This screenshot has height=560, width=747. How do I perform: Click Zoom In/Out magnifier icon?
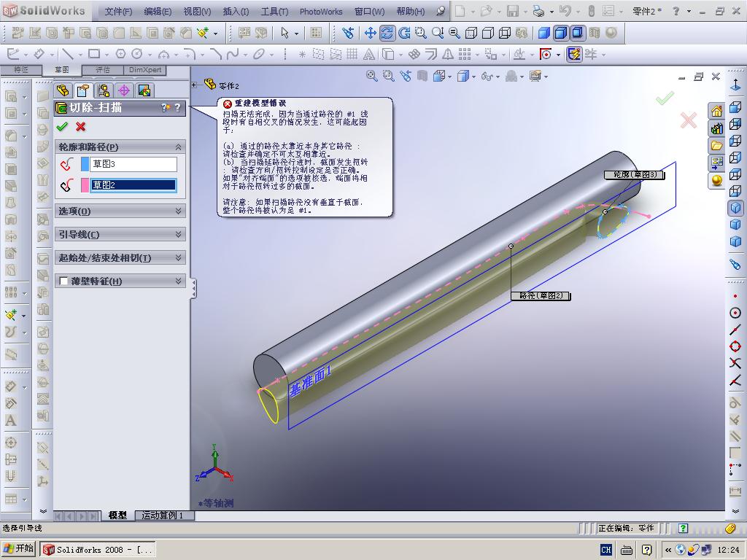point(438,32)
